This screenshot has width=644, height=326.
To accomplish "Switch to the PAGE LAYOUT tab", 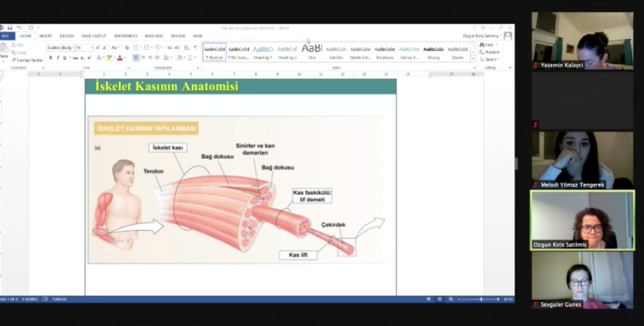I will pos(94,36).
